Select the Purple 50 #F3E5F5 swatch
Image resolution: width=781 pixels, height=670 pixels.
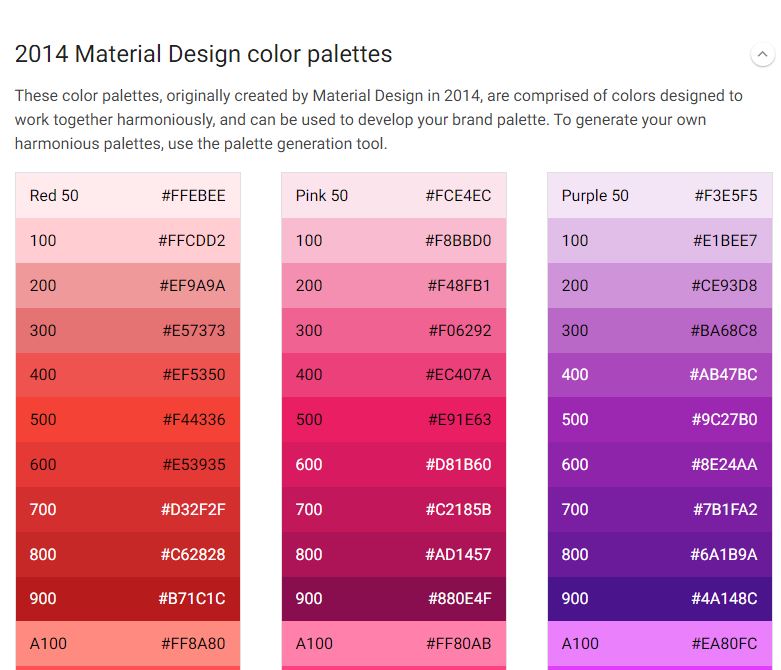660,196
